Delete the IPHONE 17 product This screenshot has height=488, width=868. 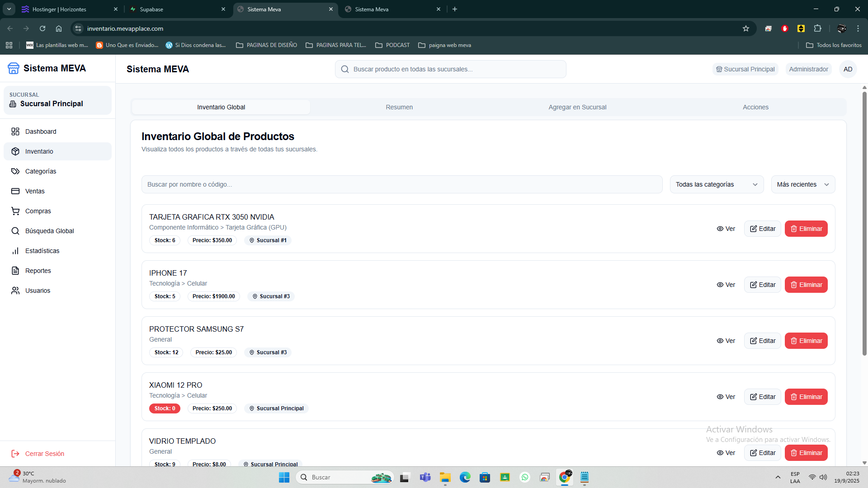point(806,285)
